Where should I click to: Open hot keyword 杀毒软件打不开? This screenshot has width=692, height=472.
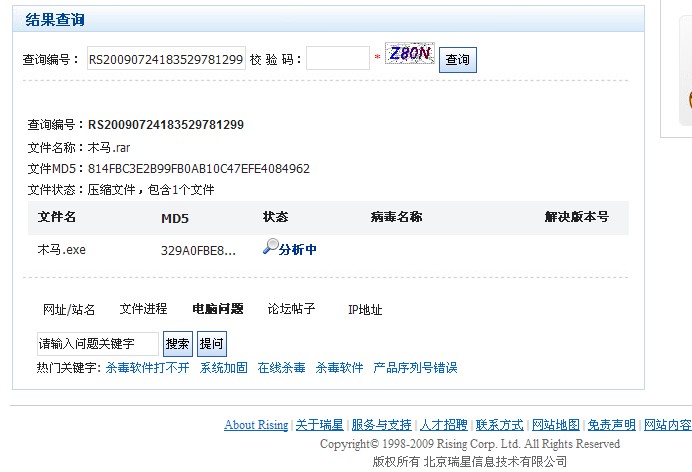pos(147,368)
